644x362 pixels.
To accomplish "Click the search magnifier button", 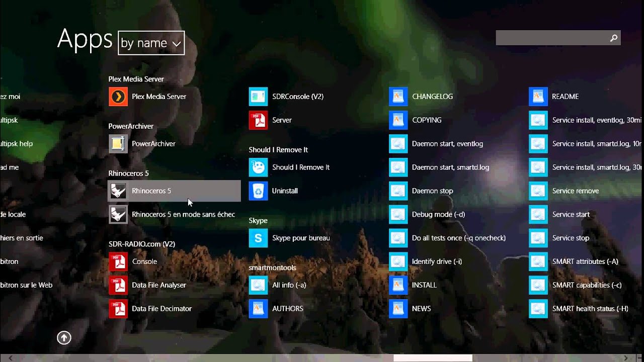I will tap(614, 38).
